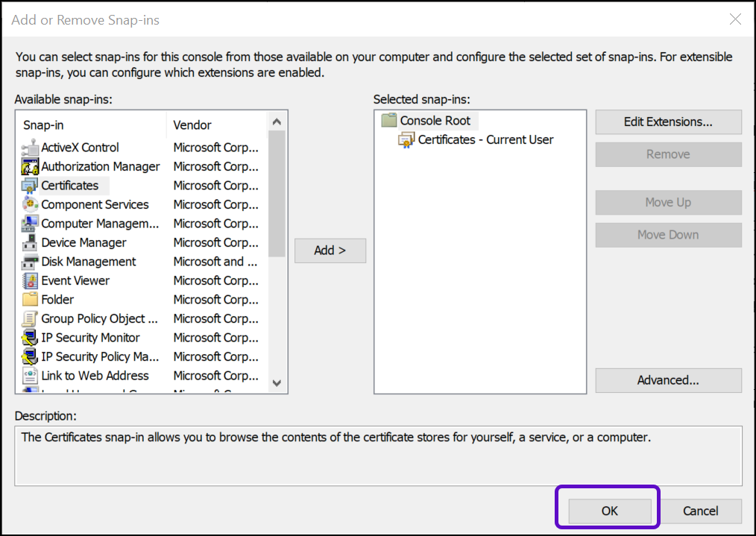Screen dimensions: 756x536
Task: Click the Disk Management icon
Action: (x=30, y=262)
